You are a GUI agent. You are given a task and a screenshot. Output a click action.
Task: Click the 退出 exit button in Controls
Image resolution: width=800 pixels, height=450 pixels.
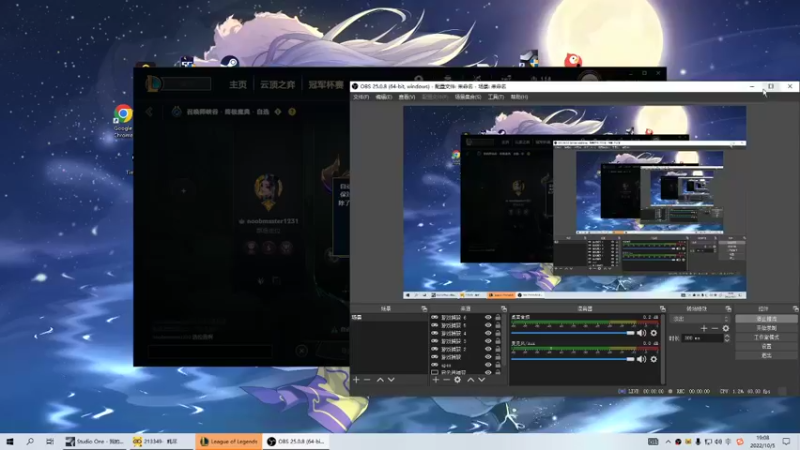tap(766, 356)
